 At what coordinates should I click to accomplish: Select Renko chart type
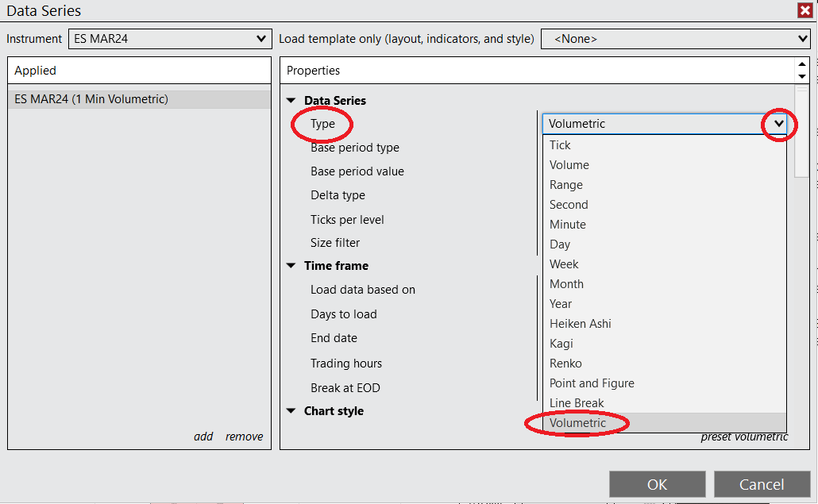(x=565, y=363)
